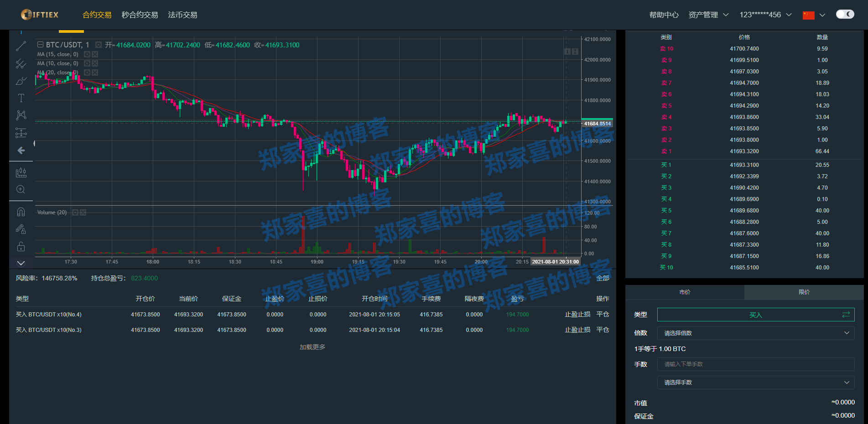Toggle the dark mode switch
The height and width of the screenshot is (424, 868).
(x=845, y=14)
